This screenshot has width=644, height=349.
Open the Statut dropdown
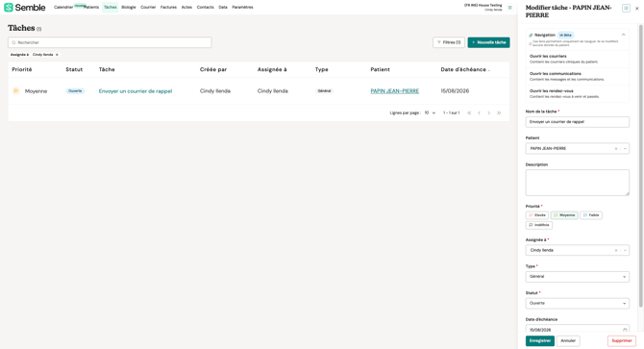click(577, 304)
